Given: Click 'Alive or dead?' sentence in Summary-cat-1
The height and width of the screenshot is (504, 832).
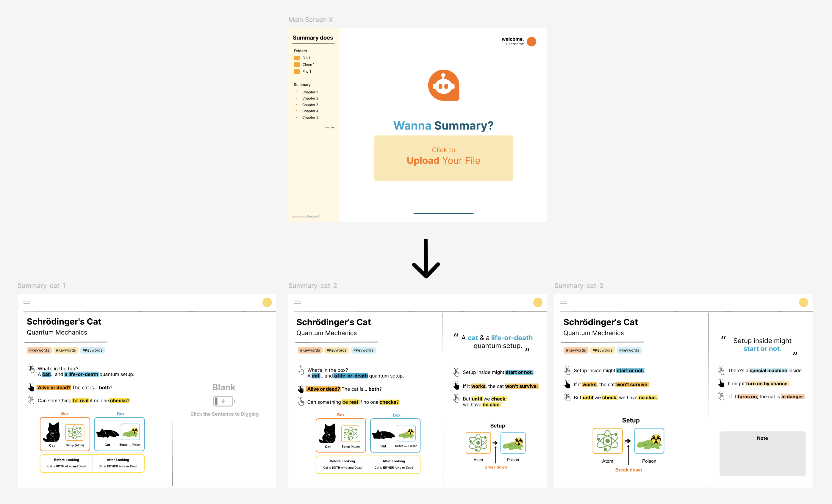Looking at the screenshot, I should (x=74, y=388).
